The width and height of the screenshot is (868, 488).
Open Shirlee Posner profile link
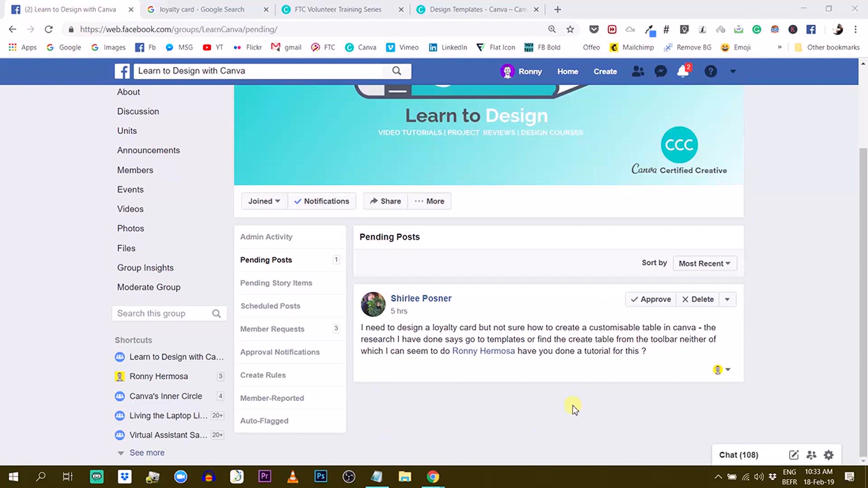[421, 298]
